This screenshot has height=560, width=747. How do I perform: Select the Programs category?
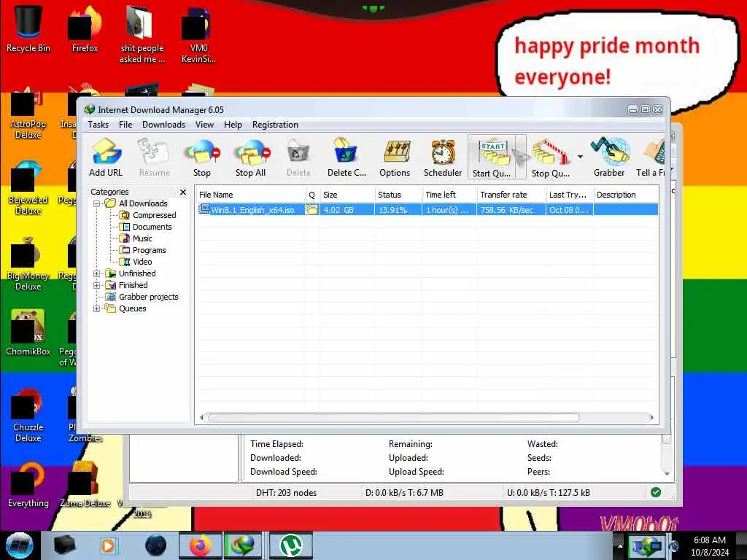(149, 251)
